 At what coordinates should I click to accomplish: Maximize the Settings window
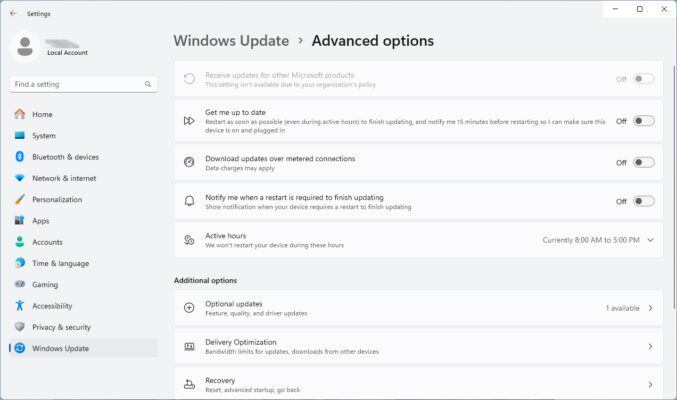tap(639, 9)
